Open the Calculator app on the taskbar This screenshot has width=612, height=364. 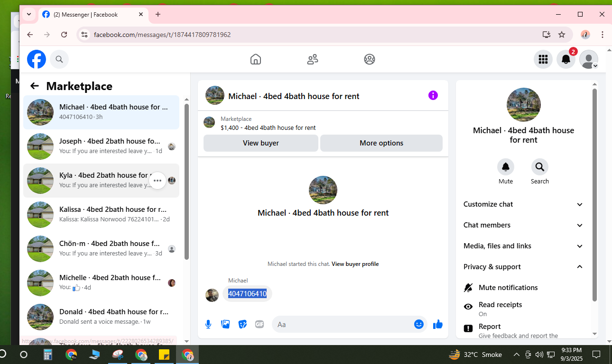tap(47, 355)
